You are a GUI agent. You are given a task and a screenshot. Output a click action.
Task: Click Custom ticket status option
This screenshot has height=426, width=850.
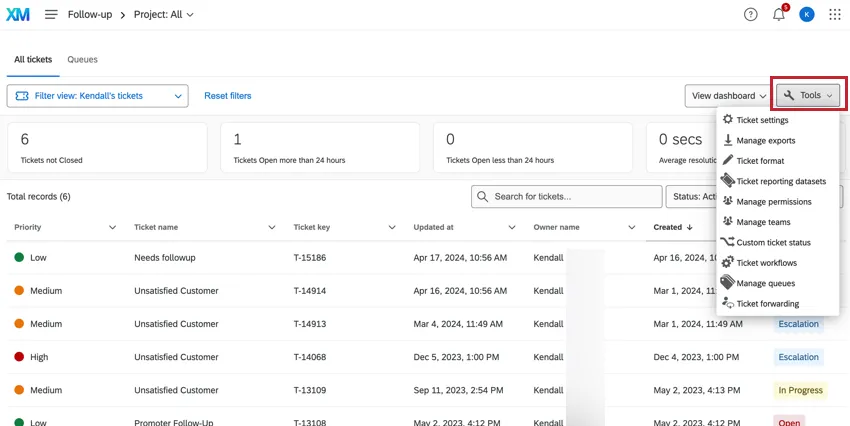[773, 243]
